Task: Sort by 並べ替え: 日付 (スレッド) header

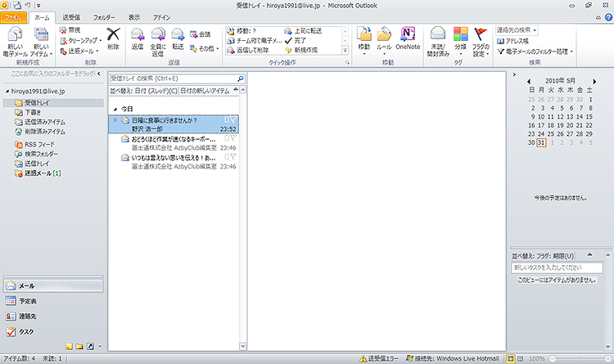Action: click(x=143, y=91)
